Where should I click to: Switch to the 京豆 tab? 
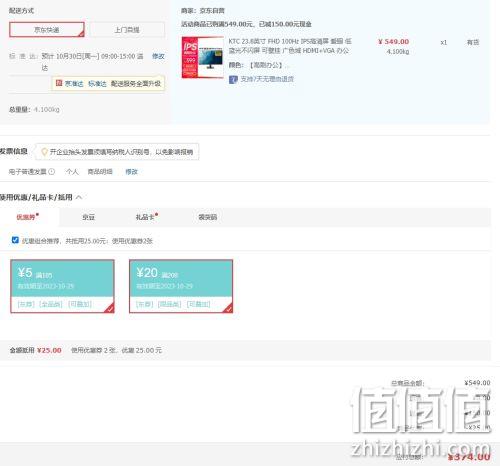click(x=88, y=217)
